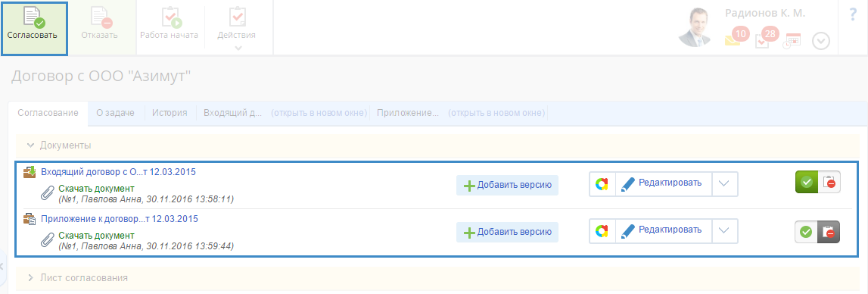Image resolution: width=868 pixels, height=294 pixels.
Task: Click Редактировать for the first document
Action: coord(663,183)
